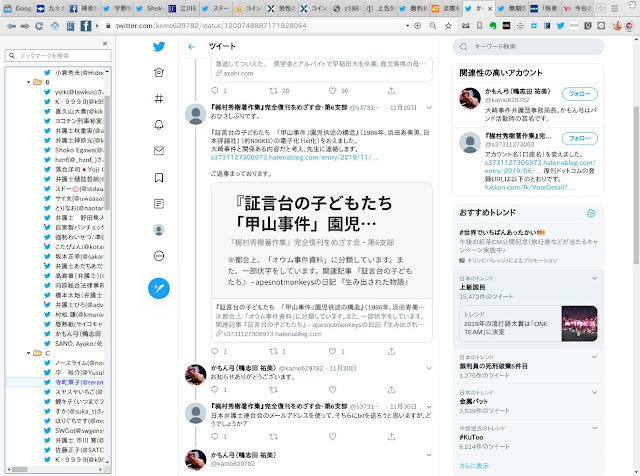
Task: Click the bookmarks panel vertical scrollbar
Action: pyautogui.click(x=107, y=155)
